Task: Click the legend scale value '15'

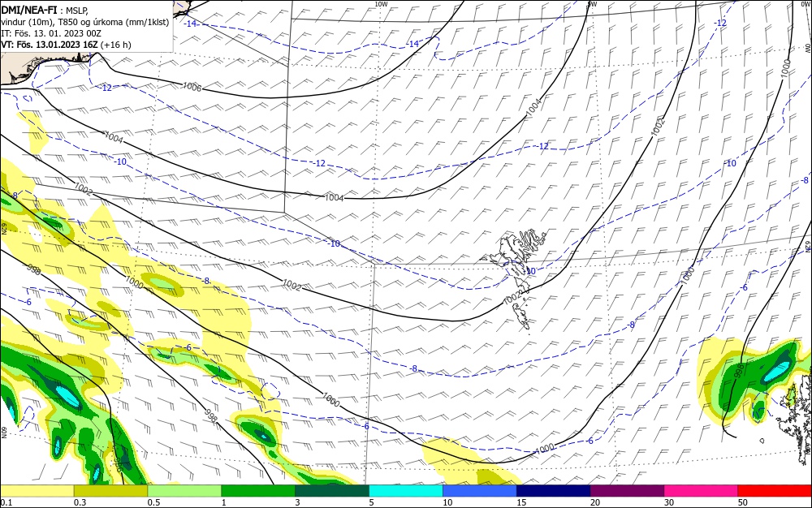Action: pos(521,502)
